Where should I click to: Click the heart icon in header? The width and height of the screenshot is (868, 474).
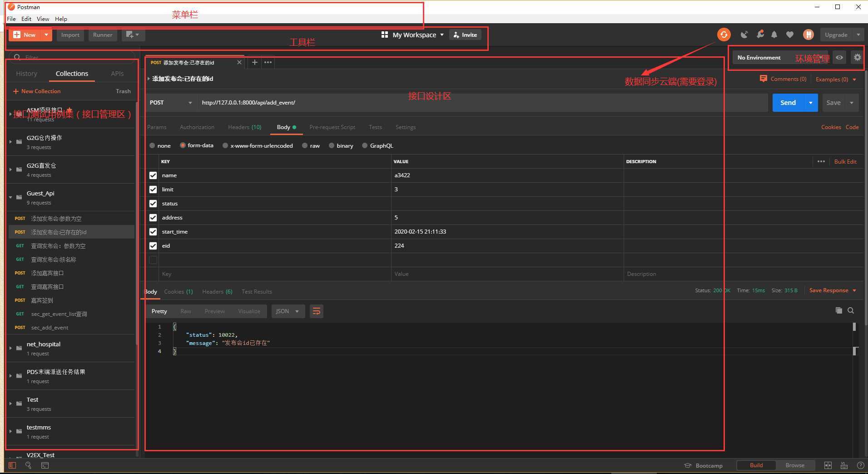[x=790, y=35]
